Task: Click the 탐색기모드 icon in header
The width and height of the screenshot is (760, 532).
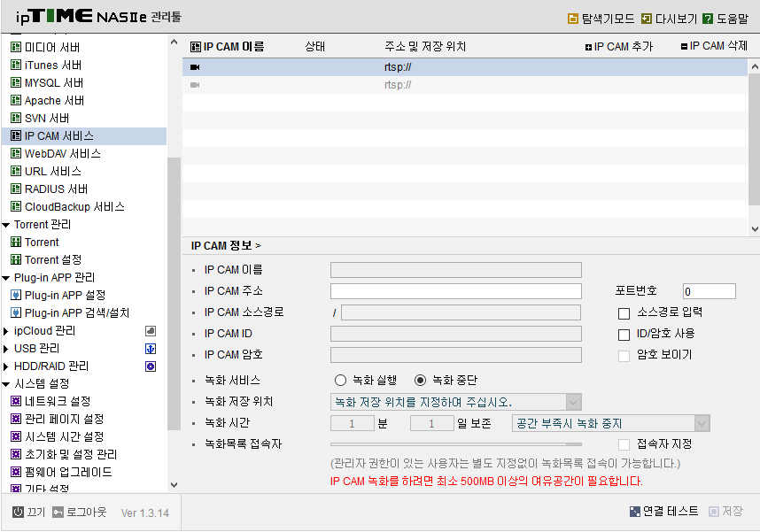Action: pos(573,19)
